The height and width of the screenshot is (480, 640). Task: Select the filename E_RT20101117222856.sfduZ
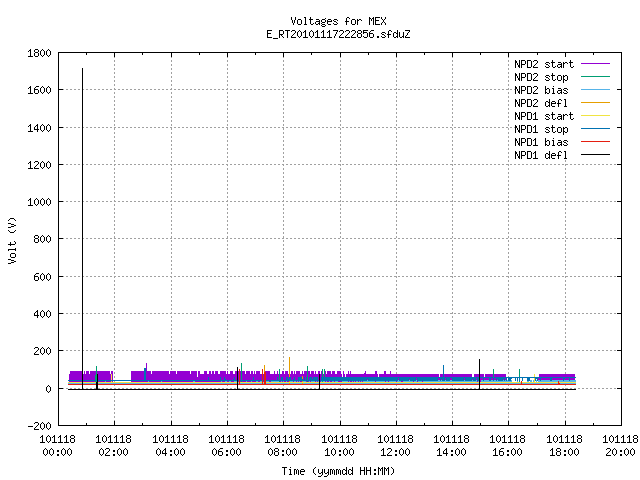338,34
